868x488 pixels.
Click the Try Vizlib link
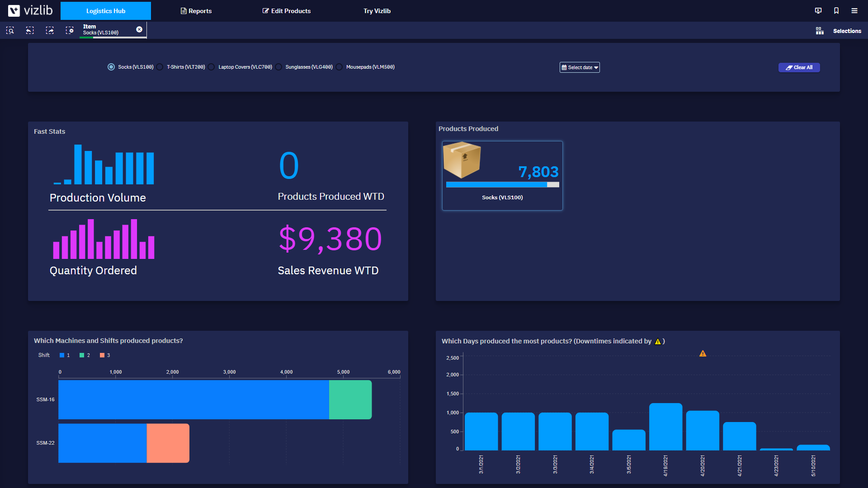[x=377, y=10]
